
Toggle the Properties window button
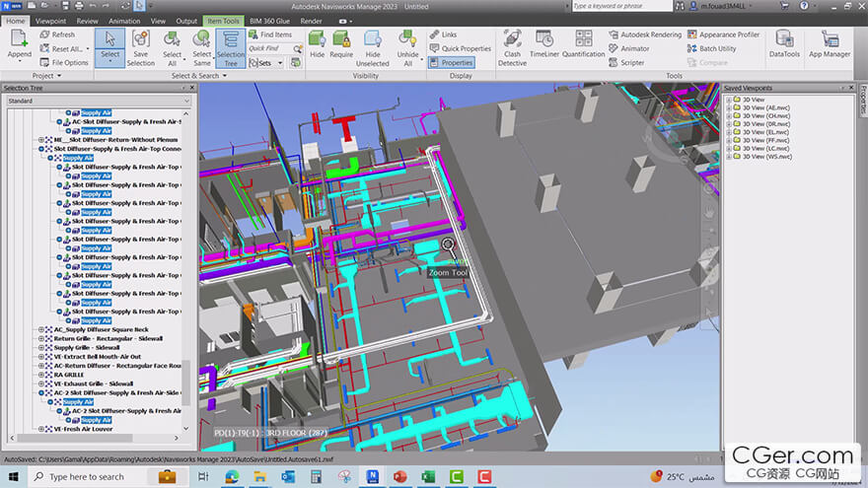tap(451, 62)
